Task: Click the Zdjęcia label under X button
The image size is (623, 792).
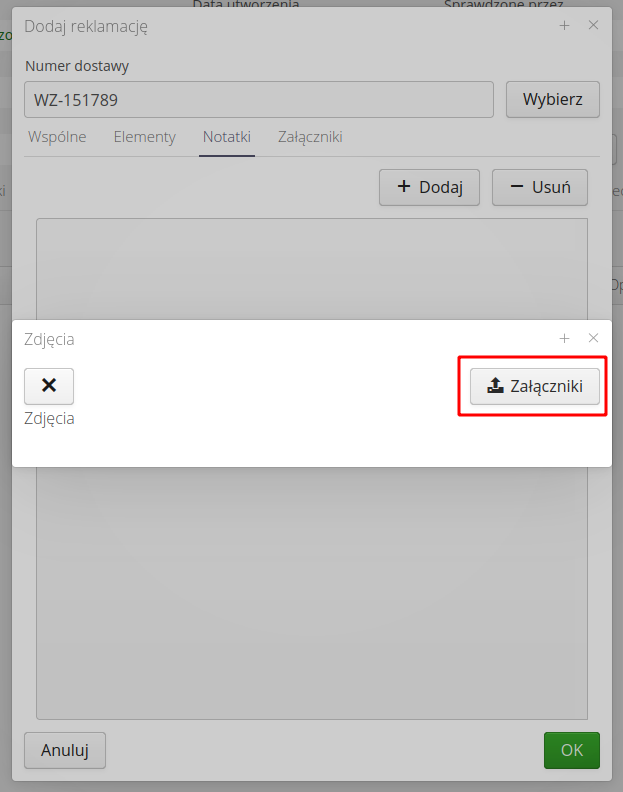Action: point(49,419)
